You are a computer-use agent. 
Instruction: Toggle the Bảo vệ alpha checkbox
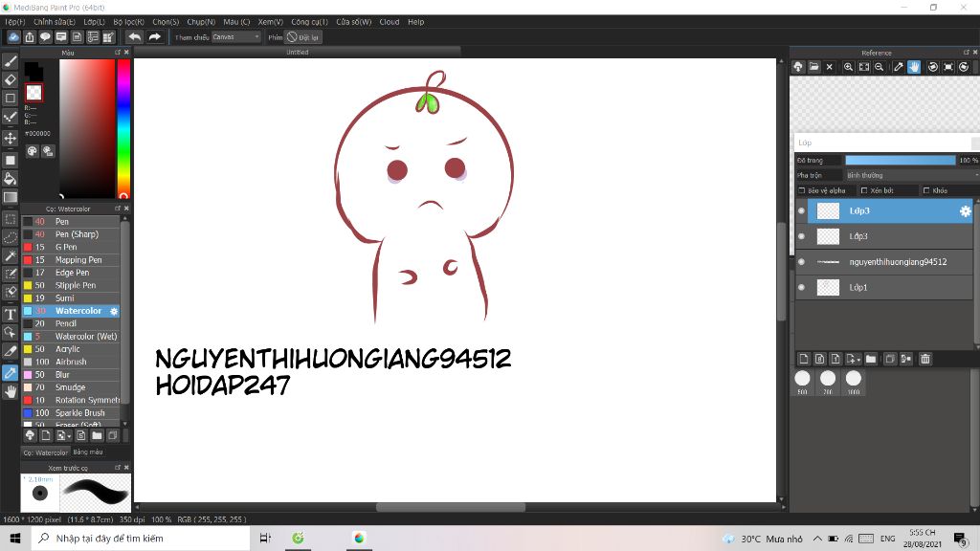(x=802, y=190)
